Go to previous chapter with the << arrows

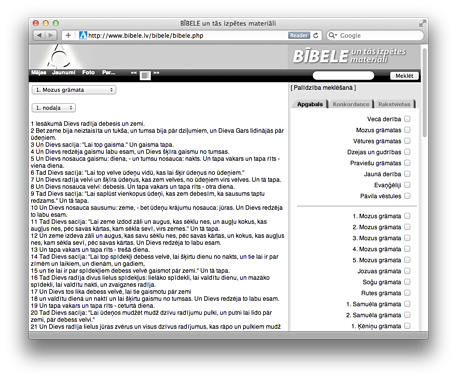[134, 72]
